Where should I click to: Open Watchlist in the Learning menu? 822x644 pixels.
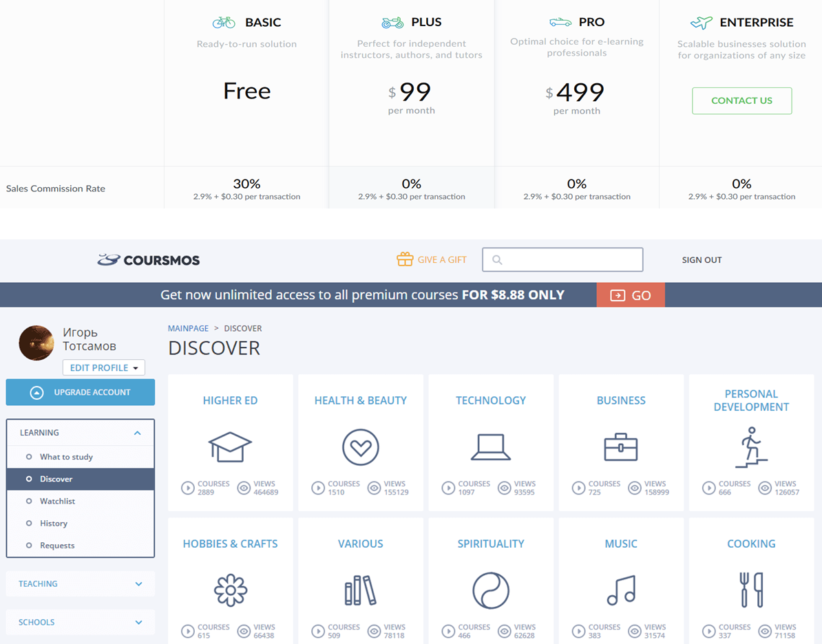[81, 501]
